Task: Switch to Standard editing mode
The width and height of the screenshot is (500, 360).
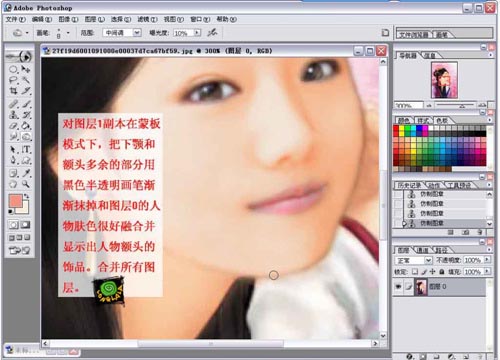Action: (x=13, y=225)
